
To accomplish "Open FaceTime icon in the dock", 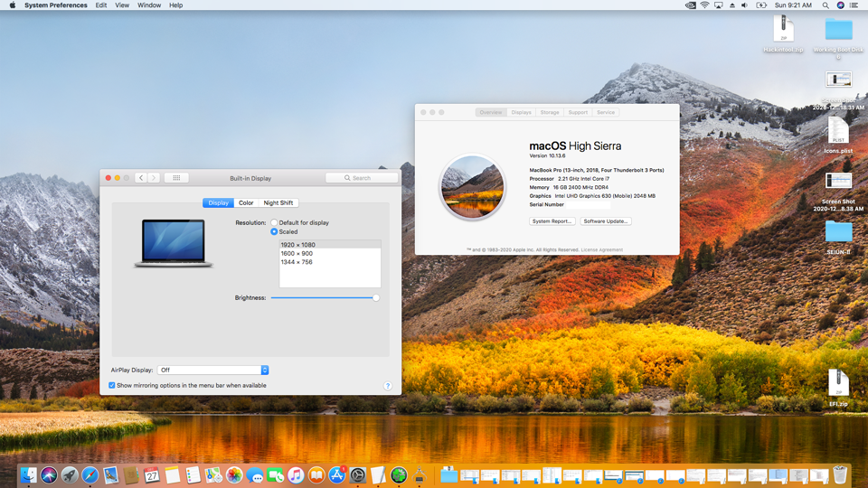I will click(275, 474).
